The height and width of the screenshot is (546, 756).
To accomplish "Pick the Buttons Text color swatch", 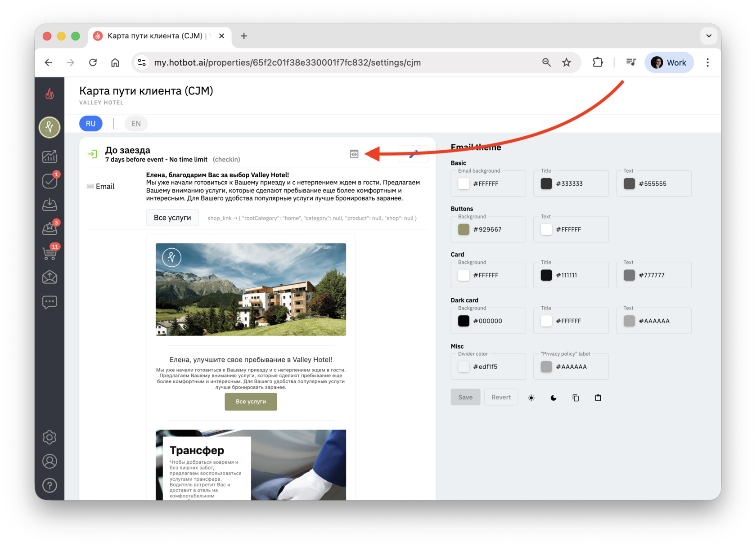I will click(546, 229).
